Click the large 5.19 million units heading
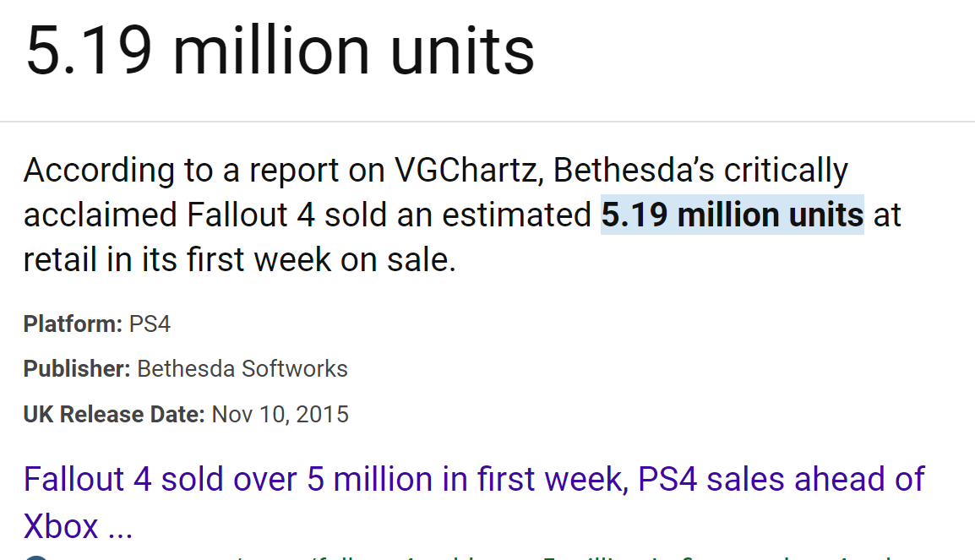The height and width of the screenshot is (560, 975). click(x=280, y=51)
